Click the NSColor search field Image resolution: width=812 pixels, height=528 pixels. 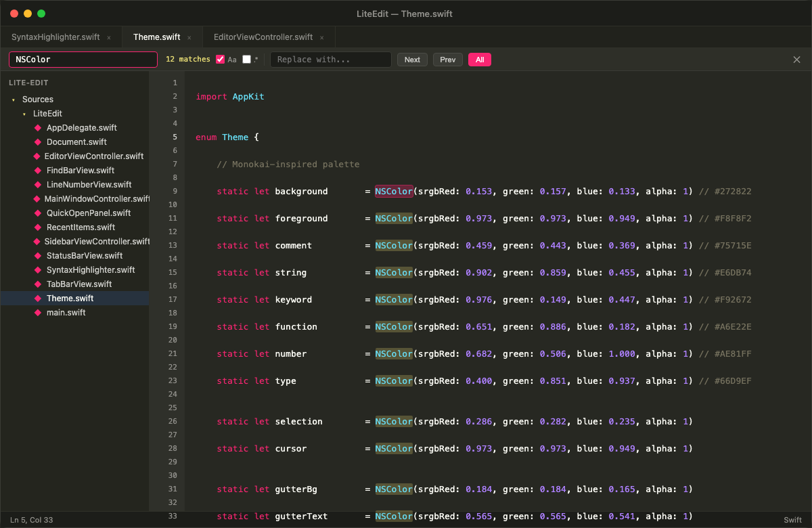pyautogui.click(x=83, y=60)
